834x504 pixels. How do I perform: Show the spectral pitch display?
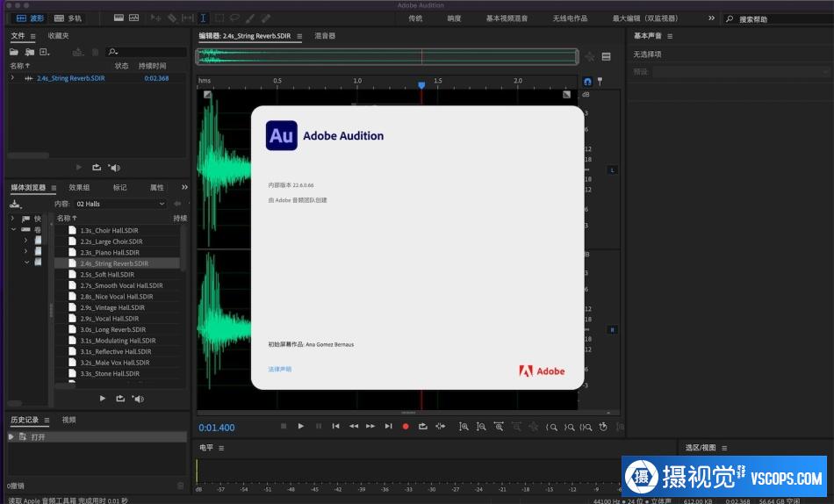click(134, 18)
